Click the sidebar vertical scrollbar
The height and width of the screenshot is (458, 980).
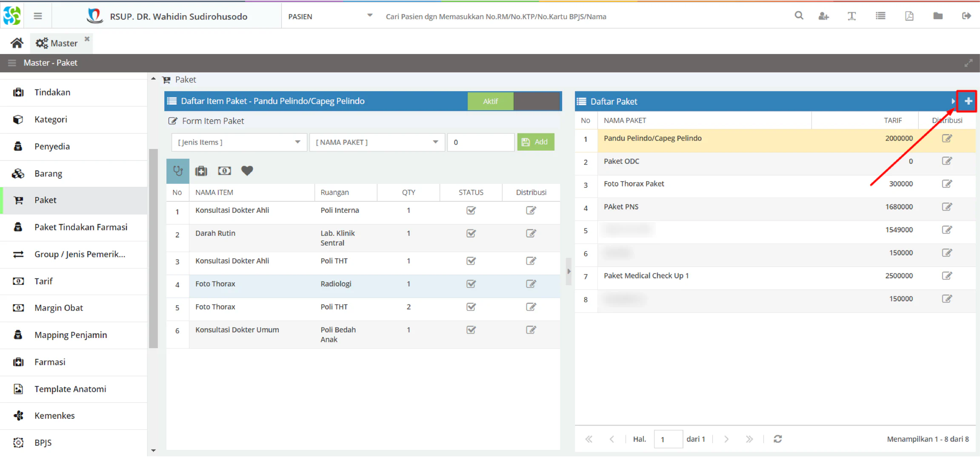(x=153, y=249)
